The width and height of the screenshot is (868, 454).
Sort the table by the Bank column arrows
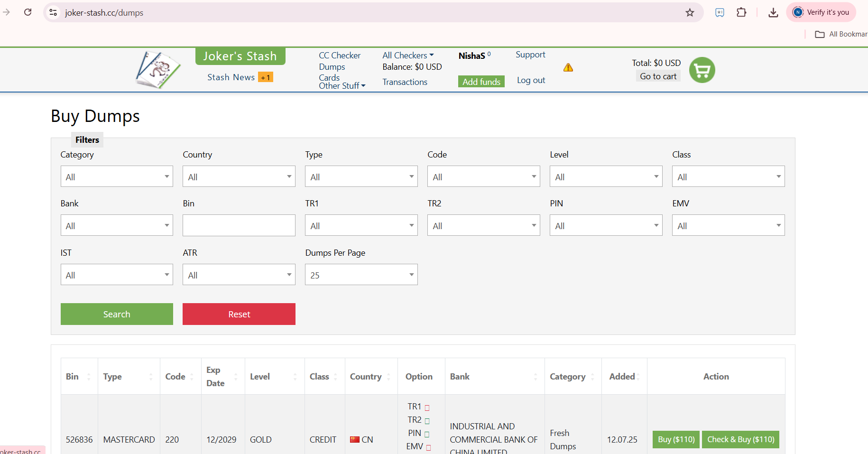coord(536,377)
